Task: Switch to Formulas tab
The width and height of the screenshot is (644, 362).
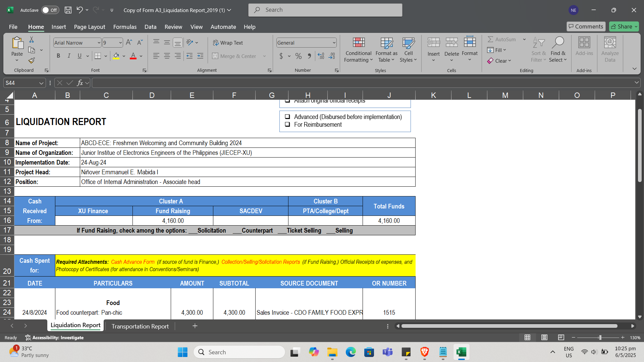Action: click(125, 27)
